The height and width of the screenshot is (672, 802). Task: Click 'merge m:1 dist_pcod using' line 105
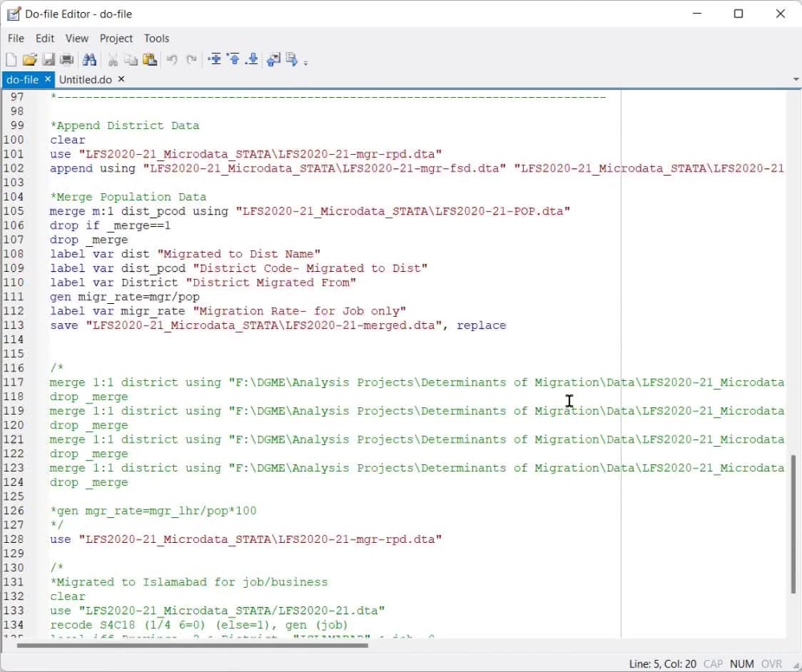pos(310,211)
